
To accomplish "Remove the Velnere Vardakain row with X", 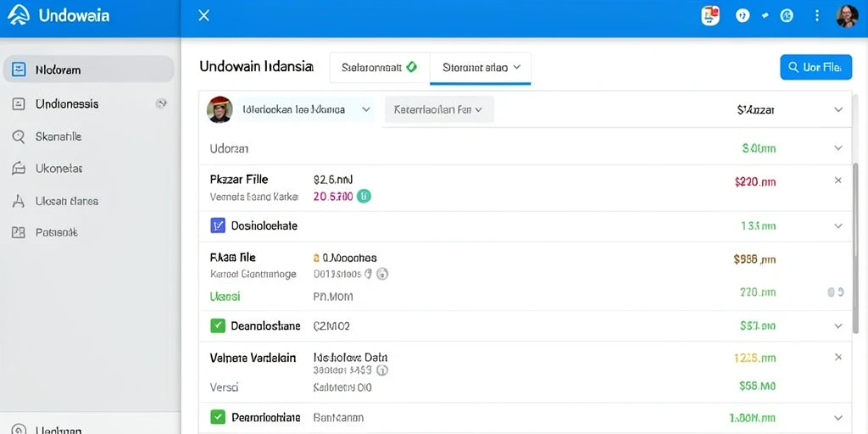I will coord(838,357).
